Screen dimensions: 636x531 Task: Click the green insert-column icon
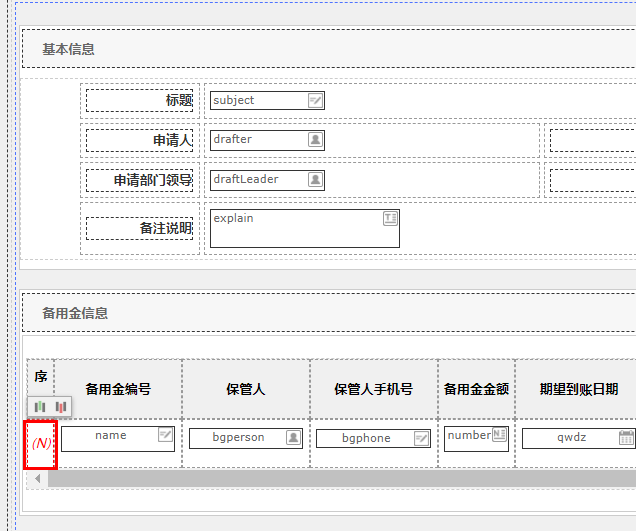coord(40,406)
